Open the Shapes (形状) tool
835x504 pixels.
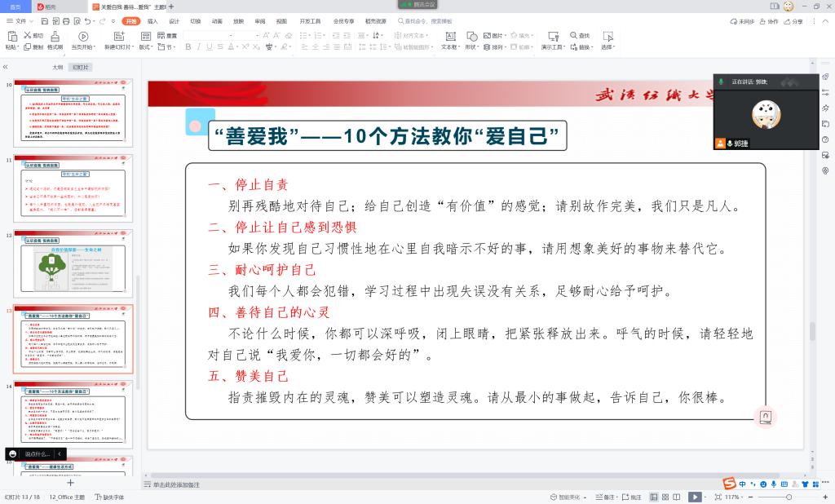(x=471, y=37)
